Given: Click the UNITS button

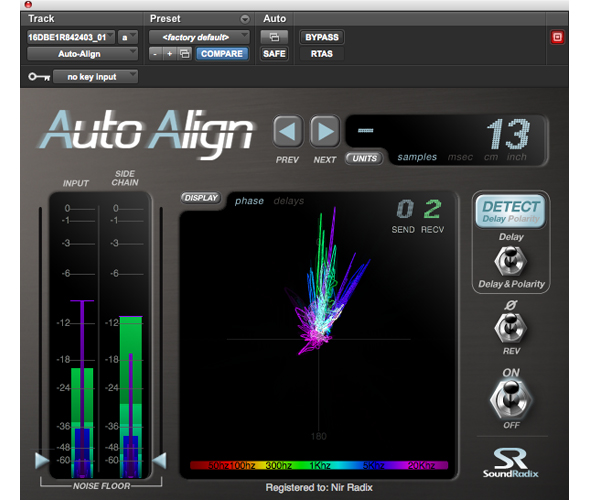Looking at the screenshot, I should [364, 158].
